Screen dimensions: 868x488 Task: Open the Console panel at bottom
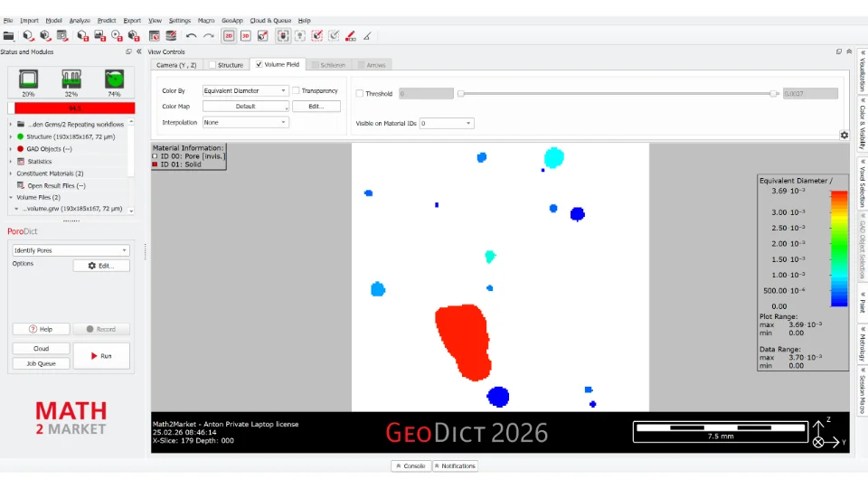click(x=410, y=466)
